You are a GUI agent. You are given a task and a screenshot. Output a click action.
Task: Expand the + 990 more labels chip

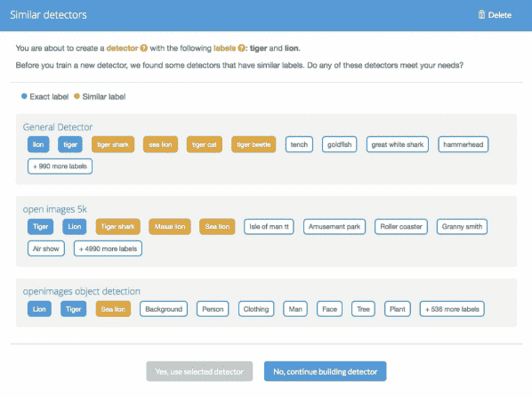pos(60,166)
